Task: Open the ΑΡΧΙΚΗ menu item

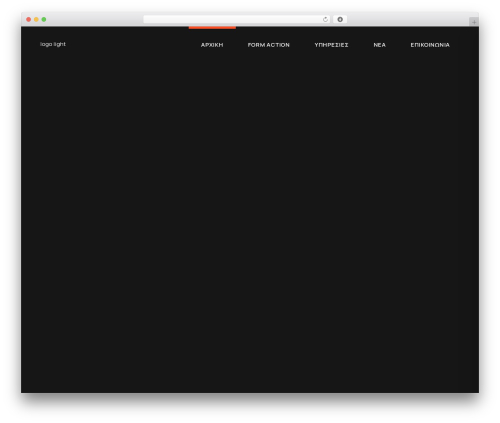Action: (x=212, y=45)
